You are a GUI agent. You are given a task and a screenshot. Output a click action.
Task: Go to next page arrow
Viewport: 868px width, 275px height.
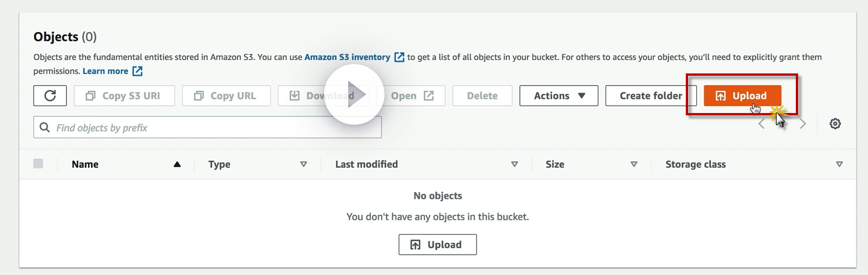pos(803,124)
